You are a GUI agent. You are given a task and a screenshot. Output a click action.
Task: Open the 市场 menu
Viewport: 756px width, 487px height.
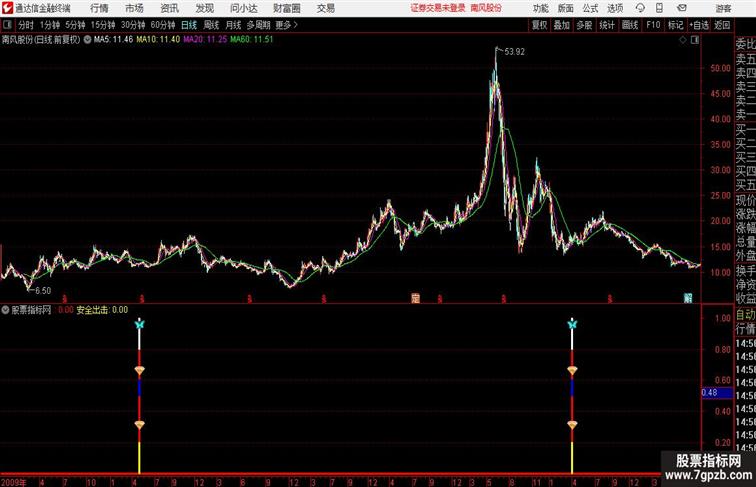134,8
